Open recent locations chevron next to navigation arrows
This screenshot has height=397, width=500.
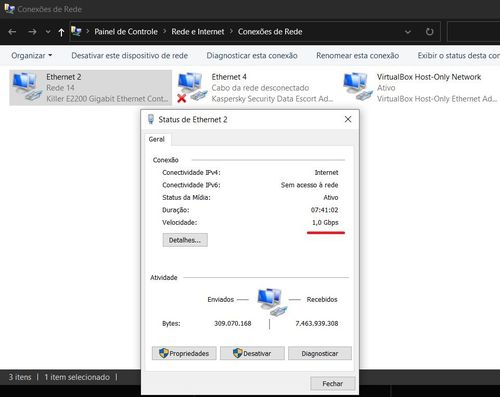[48, 32]
